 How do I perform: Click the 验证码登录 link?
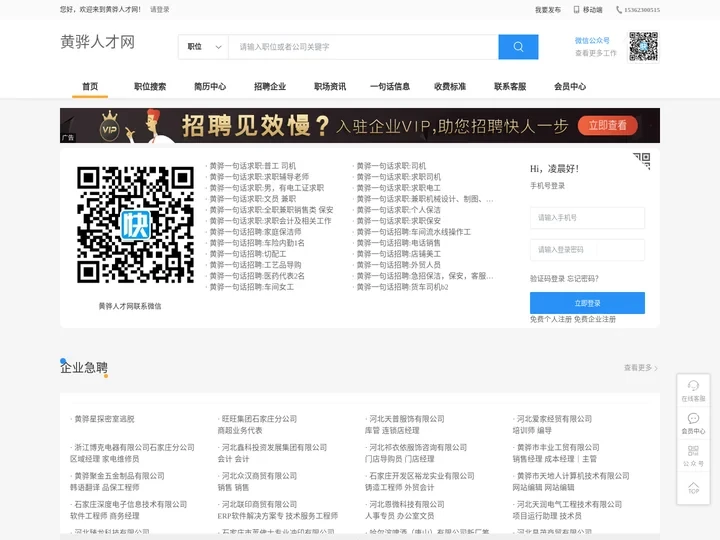click(547, 279)
